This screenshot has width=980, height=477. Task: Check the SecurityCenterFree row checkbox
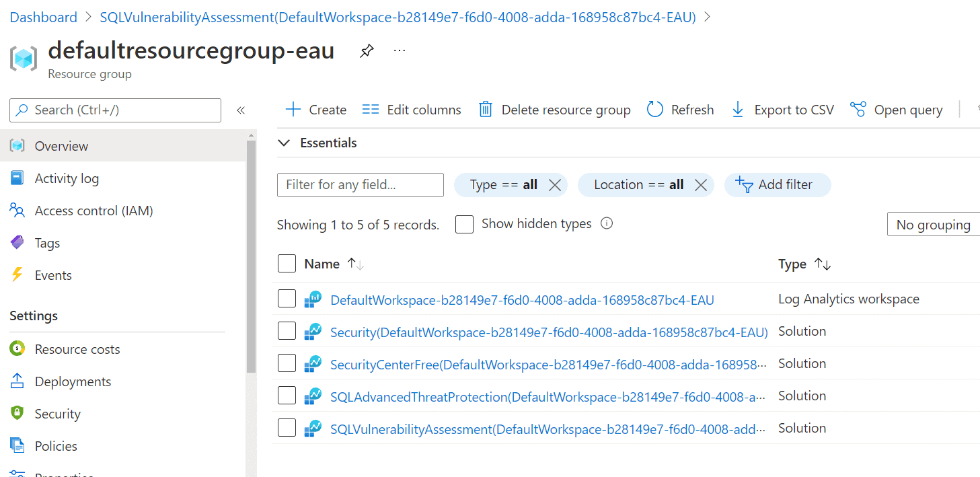[x=287, y=363]
